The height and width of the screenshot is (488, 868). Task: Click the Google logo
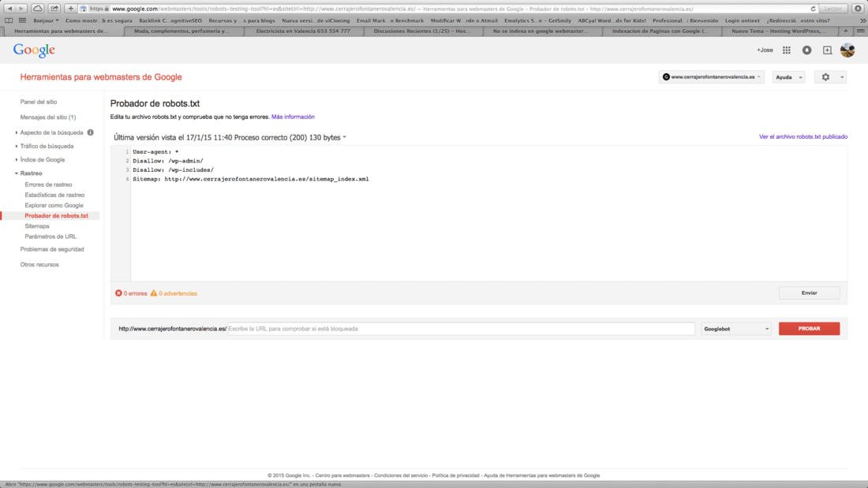tap(34, 50)
